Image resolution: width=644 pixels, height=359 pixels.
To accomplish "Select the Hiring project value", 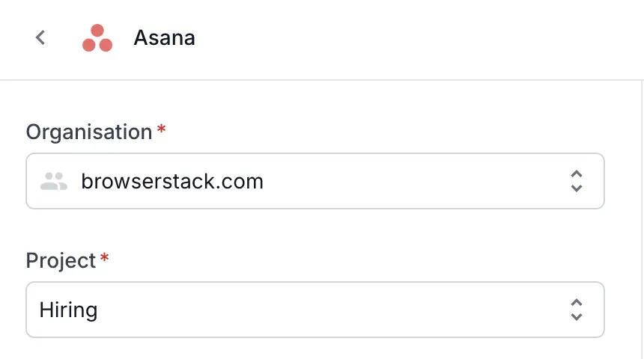I will [x=68, y=310].
